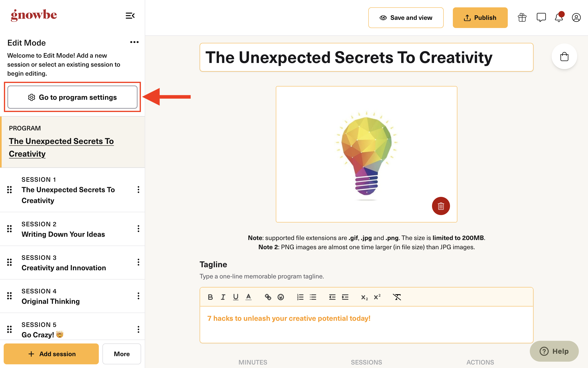The width and height of the screenshot is (588, 368).
Task: Select Session 4 Original Thinking
Action: pos(72,296)
